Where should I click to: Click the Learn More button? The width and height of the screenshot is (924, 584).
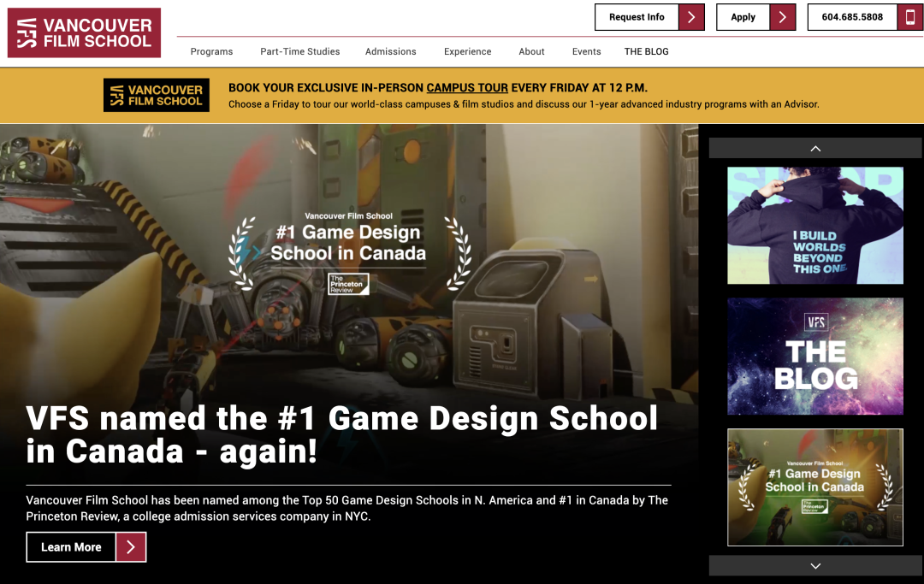coord(86,547)
